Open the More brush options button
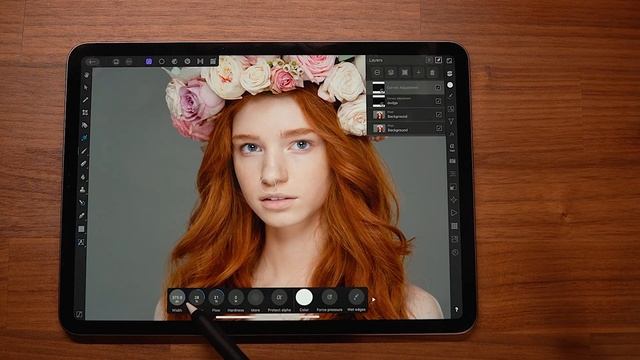Screen dimensions: 640x360 (x=256, y=298)
